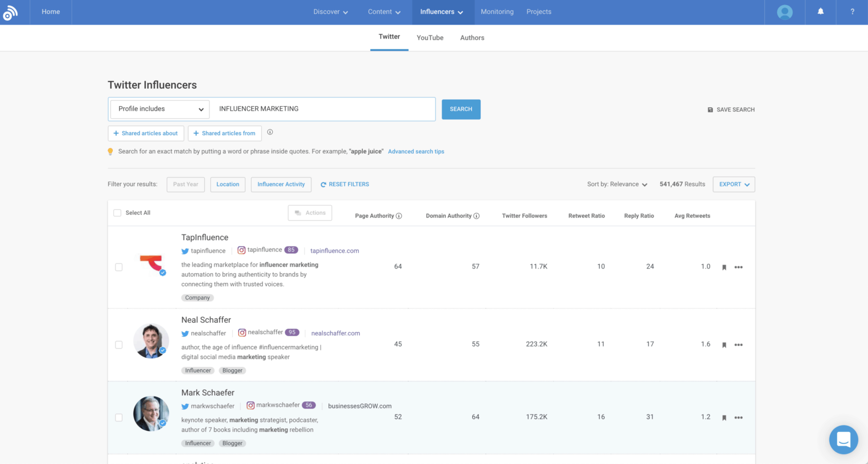Switch to the YouTube tab
Screen dimensions: 868x464
(430, 38)
